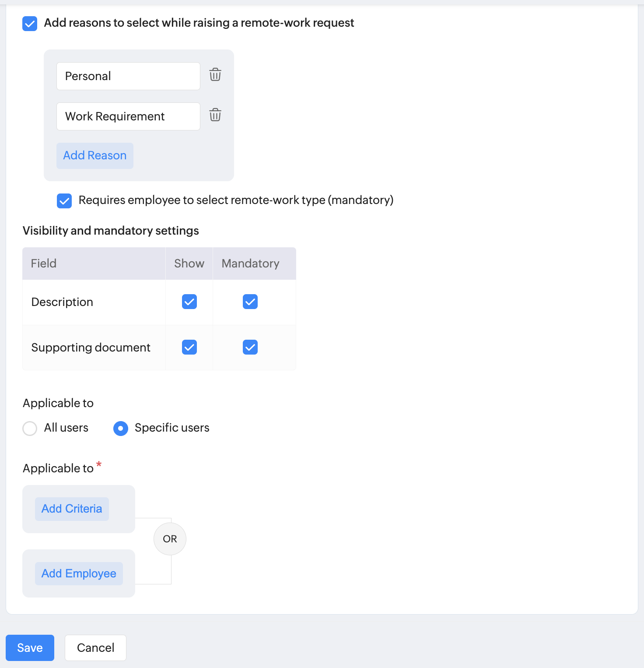Screen dimensions: 644x668
Task: Remove the Work Requirement reason via trash icon
Action: (215, 115)
